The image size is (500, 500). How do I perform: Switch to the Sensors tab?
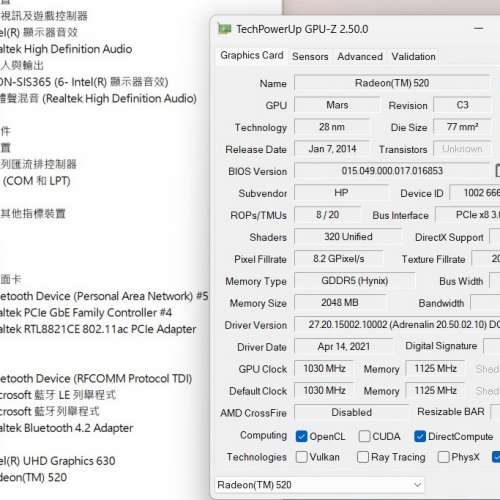[x=310, y=56]
